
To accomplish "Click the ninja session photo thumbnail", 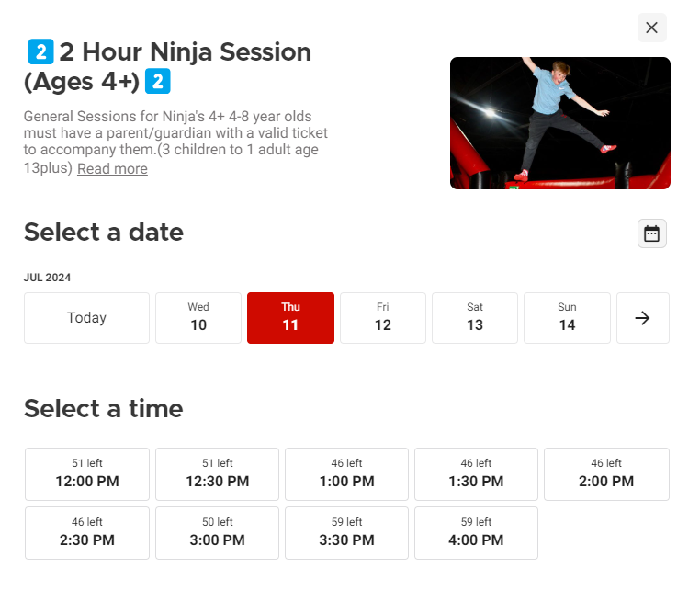I will [x=559, y=123].
